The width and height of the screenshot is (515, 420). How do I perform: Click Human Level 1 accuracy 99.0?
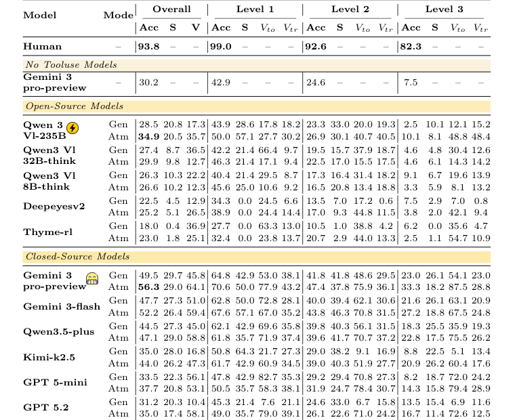[x=221, y=46]
